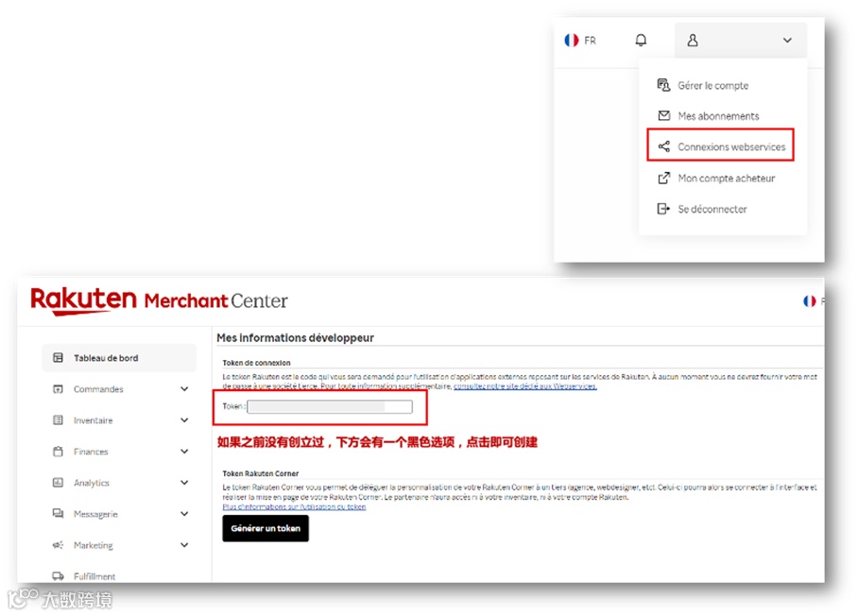Click the Messagerie chat icon
858x616 pixels.
pos(58,514)
